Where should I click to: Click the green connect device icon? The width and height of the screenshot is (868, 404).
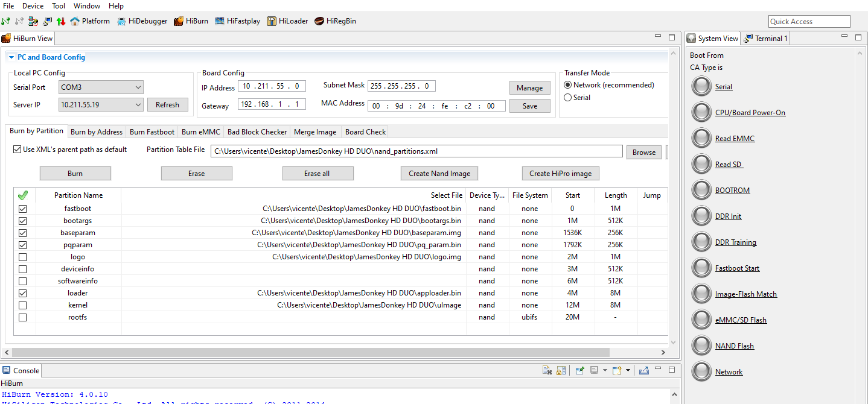tap(6, 21)
